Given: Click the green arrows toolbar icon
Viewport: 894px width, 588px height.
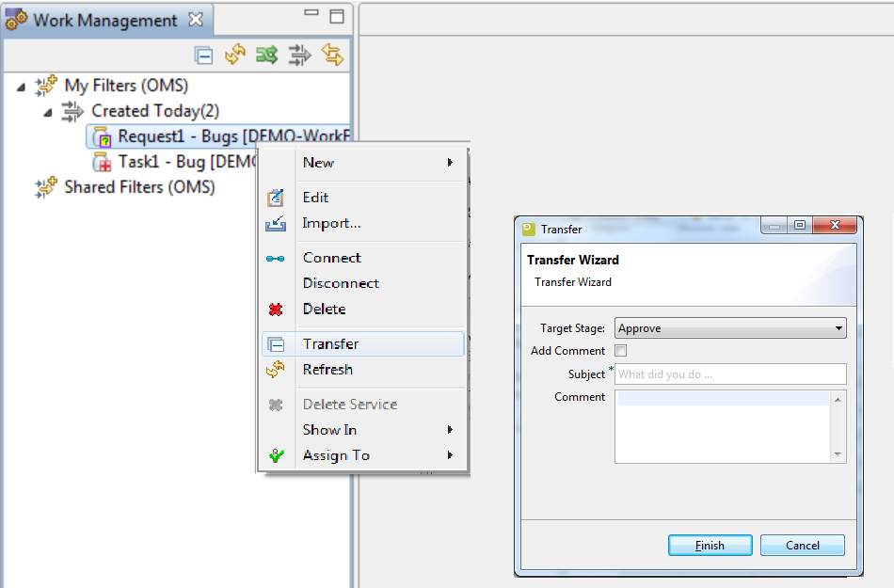Looking at the screenshot, I should 267,56.
